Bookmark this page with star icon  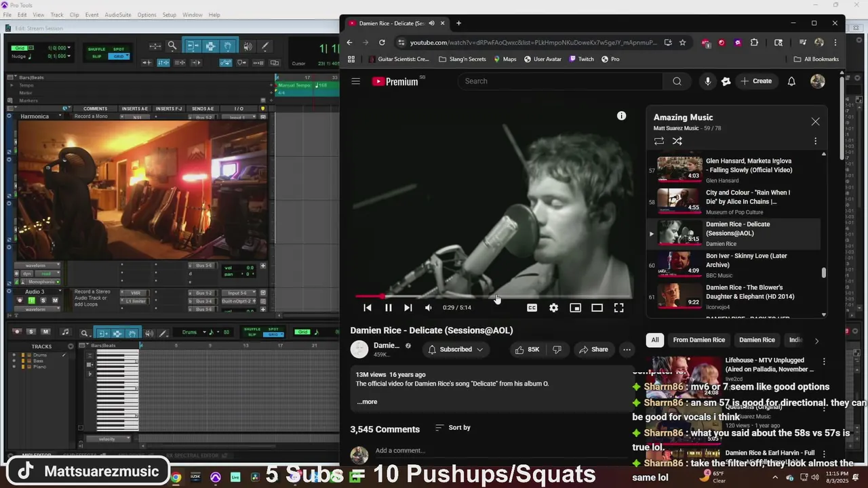[682, 42]
